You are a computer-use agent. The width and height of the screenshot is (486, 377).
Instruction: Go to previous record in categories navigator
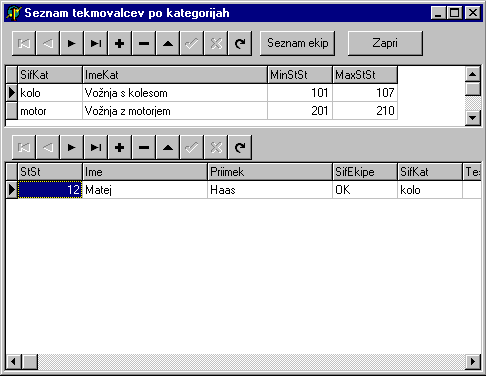point(48,43)
